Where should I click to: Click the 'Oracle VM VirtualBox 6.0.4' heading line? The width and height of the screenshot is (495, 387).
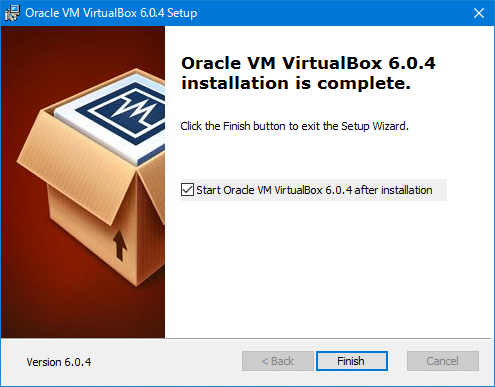(x=308, y=63)
